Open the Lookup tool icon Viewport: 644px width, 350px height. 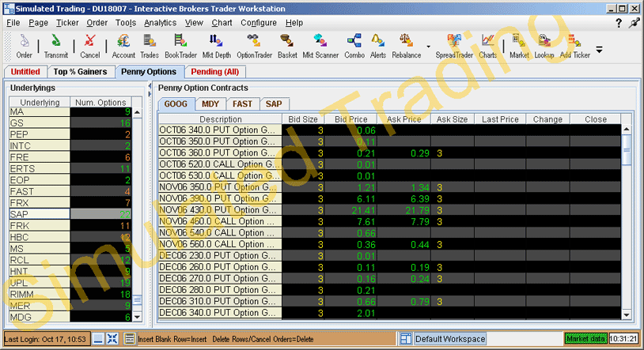(x=544, y=46)
